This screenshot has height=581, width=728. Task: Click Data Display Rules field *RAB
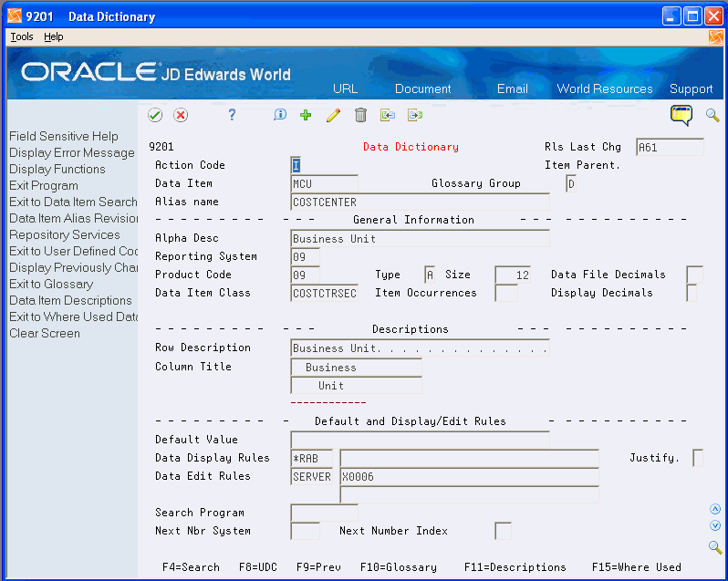(311, 458)
